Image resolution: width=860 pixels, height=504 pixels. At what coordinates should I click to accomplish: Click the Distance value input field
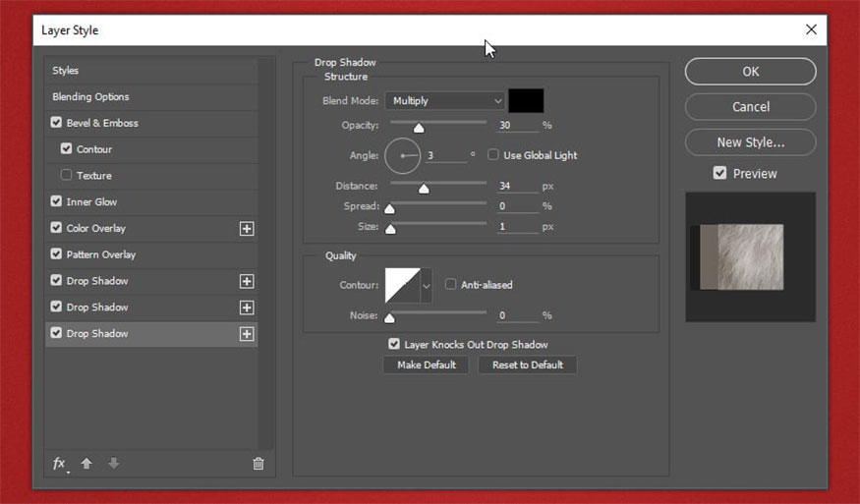517,186
